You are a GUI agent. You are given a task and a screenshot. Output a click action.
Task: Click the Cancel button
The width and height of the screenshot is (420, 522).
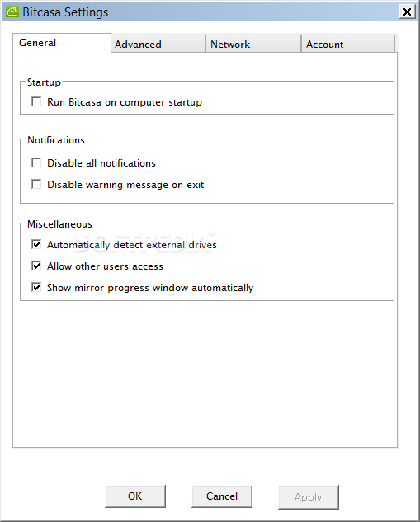[x=222, y=496]
